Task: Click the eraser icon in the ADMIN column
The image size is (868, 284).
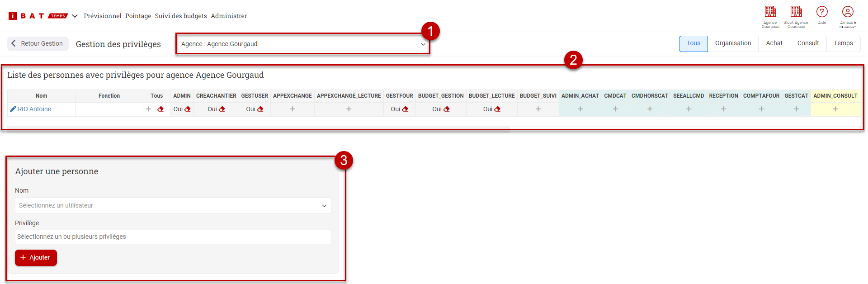Action: click(188, 109)
